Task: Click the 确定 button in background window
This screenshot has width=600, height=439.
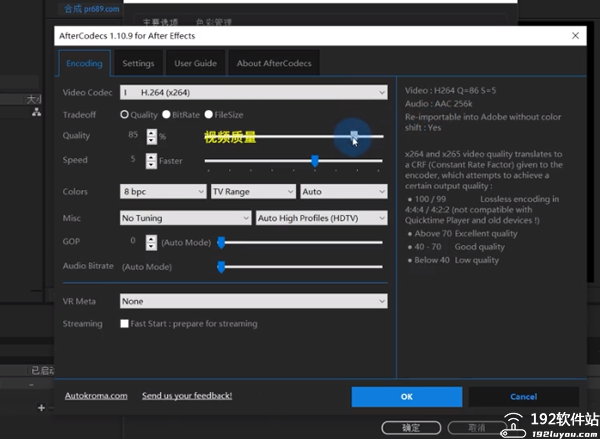Action: (411, 428)
